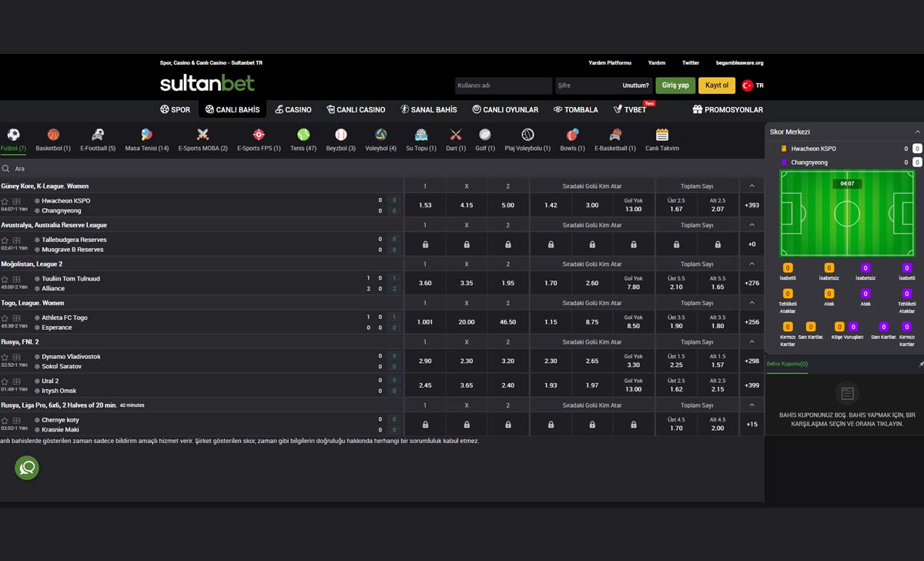
Task: Open statistics icon for Dynamo Vladivostok match
Action: (17, 357)
